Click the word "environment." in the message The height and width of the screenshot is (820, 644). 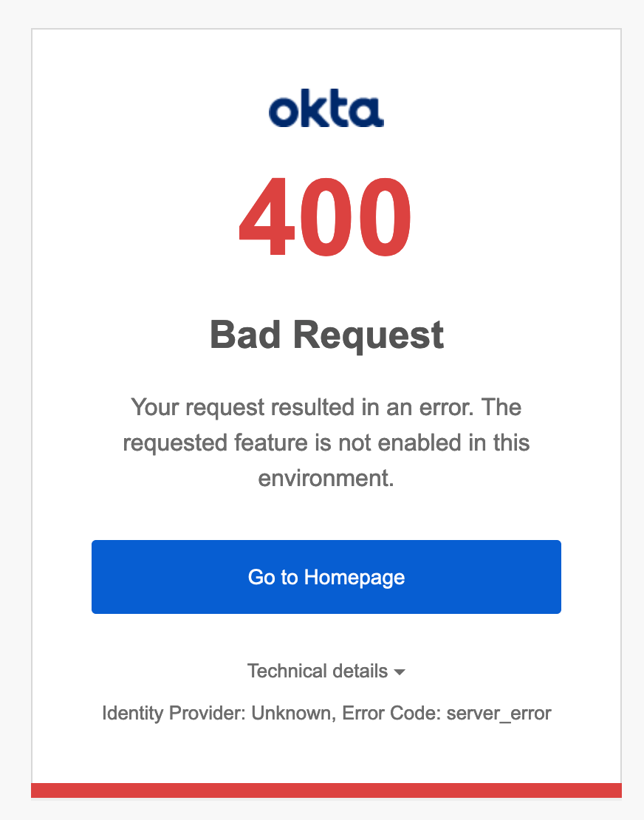pos(326,478)
